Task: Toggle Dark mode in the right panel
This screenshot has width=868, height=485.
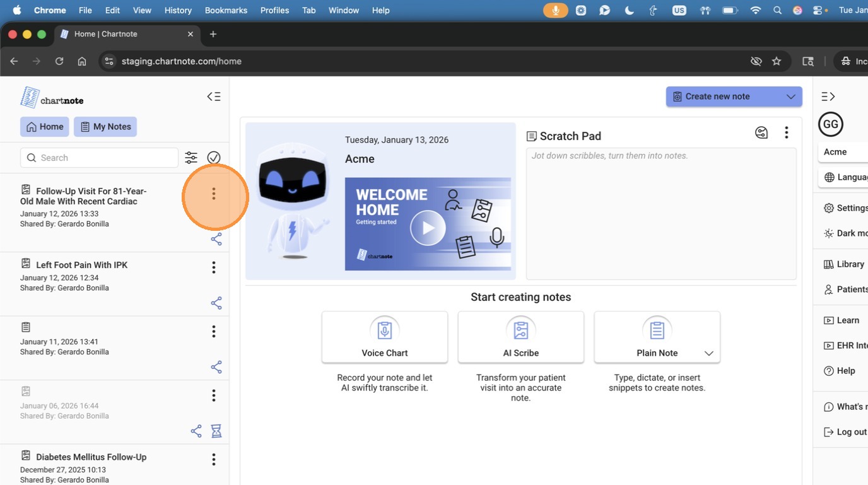Action: coord(845,233)
